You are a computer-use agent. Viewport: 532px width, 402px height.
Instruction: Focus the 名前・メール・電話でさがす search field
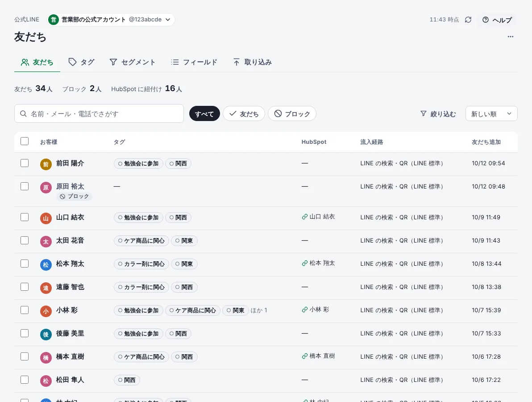[99, 113]
